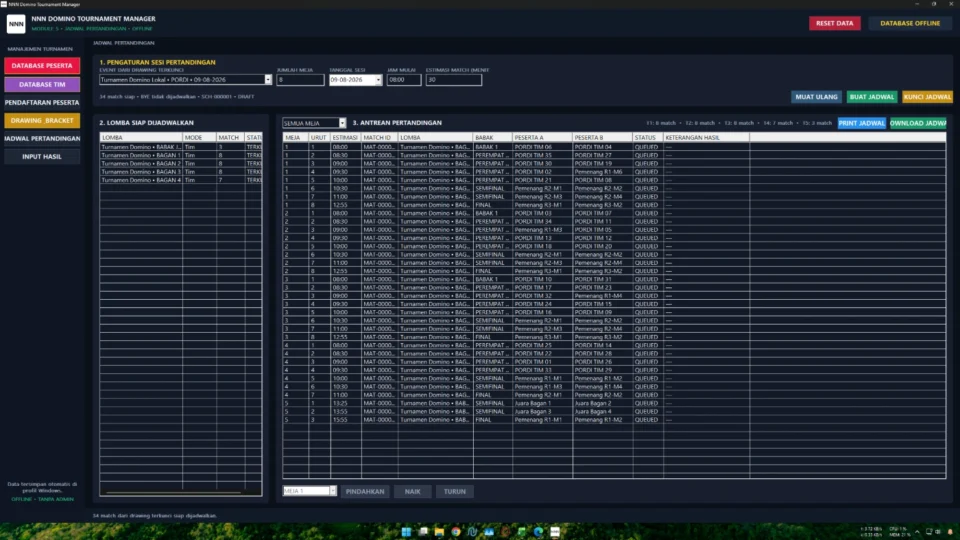Click Mode column header in Lomba table
Screen dimensions: 960x540
[x=199, y=138]
